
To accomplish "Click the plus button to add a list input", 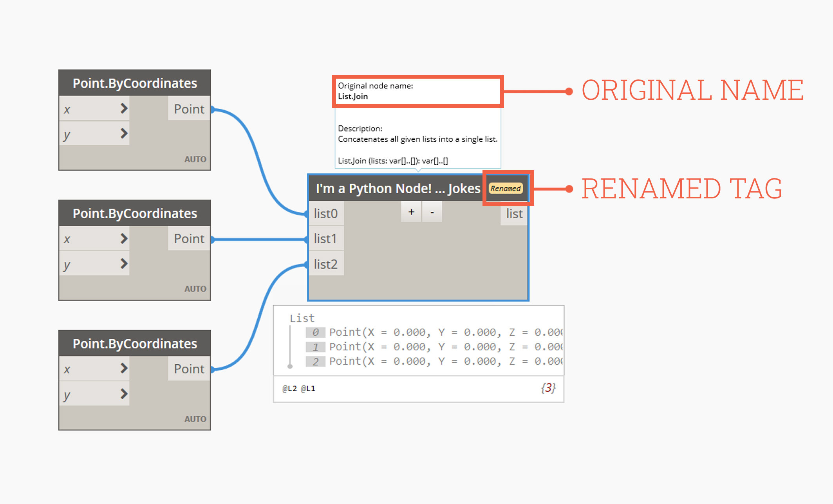I will click(x=411, y=212).
